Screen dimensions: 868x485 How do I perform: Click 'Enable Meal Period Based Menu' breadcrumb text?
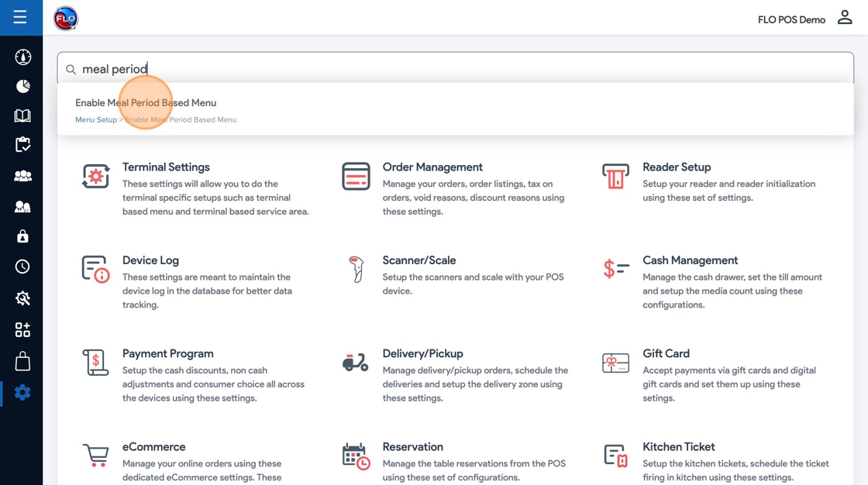(x=181, y=119)
